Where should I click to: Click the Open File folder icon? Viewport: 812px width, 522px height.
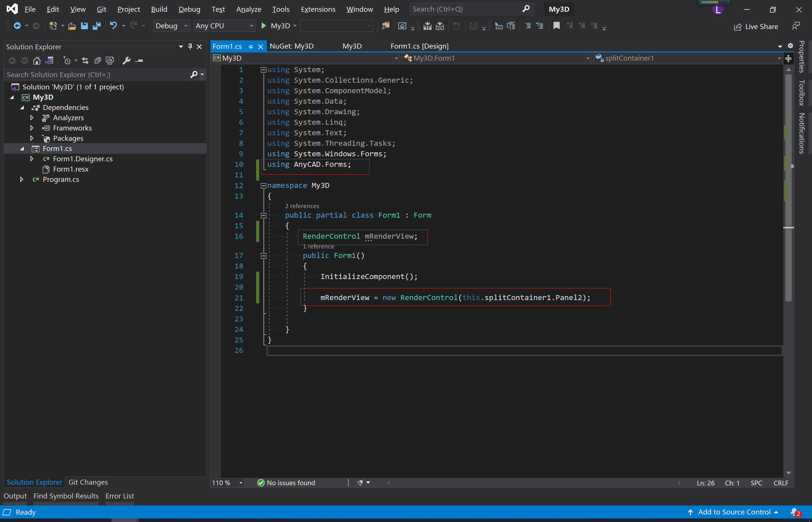pos(71,26)
